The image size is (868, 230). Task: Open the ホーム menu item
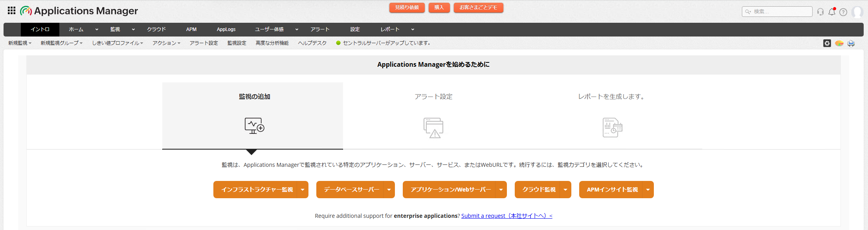pos(76,29)
